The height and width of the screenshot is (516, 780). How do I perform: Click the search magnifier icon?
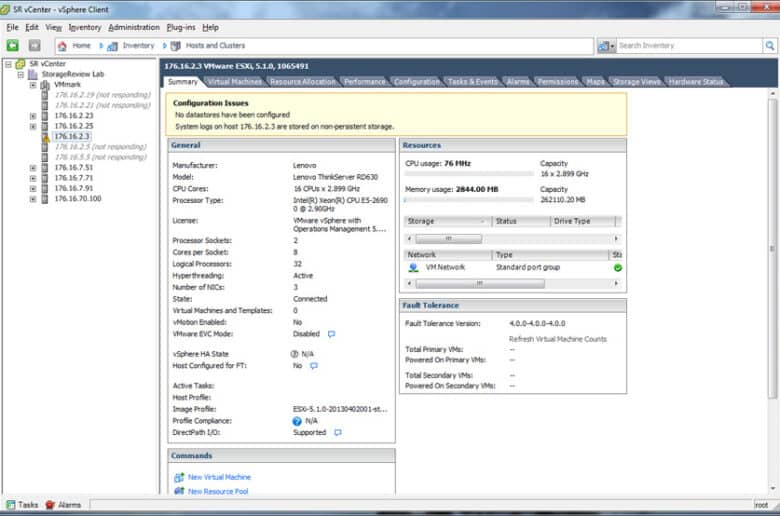pyautogui.click(x=770, y=46)
